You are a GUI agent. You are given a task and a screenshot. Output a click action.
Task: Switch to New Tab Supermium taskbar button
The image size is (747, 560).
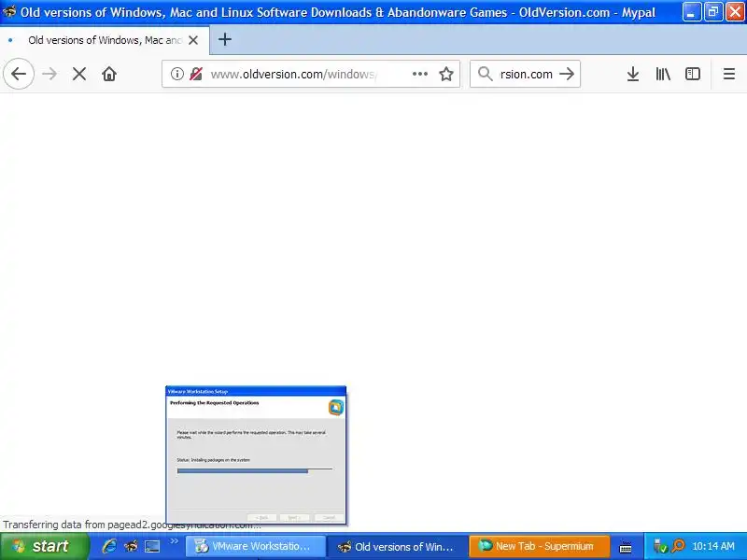coord(540,546)
